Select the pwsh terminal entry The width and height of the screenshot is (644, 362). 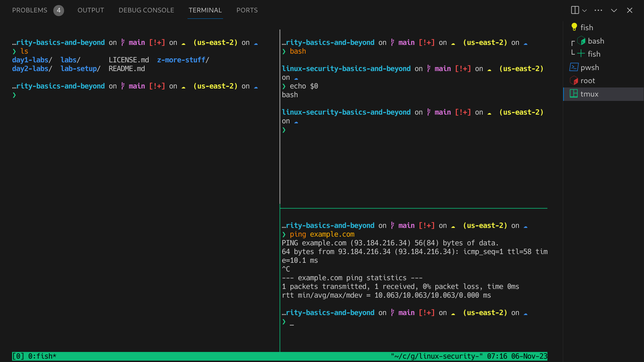click(590, 68)
